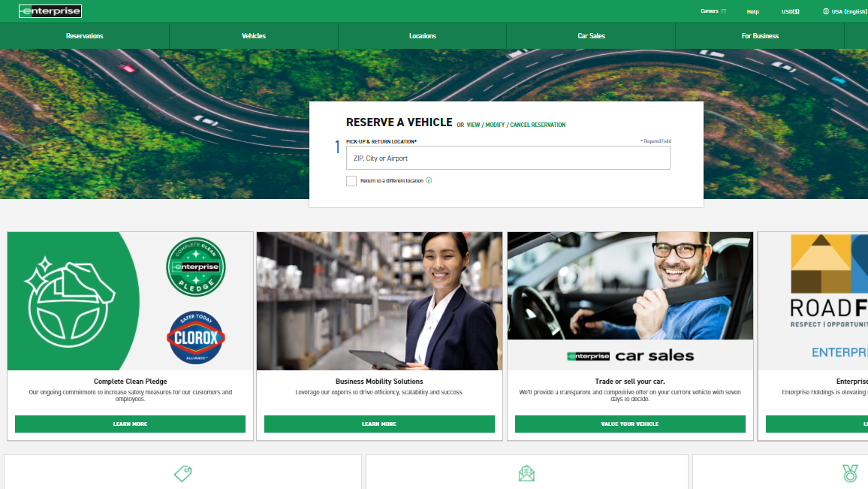868x489 pixels.
Task: Open the USD($) currency selector
Action: 790,11
